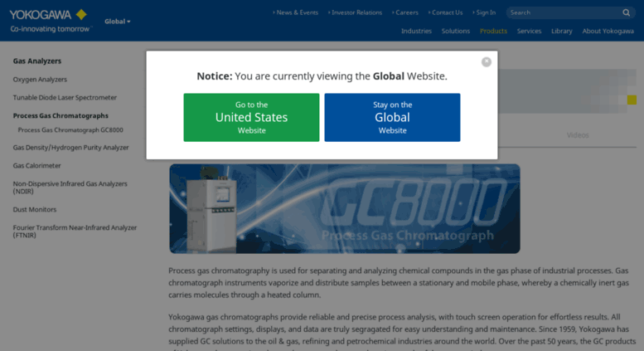
Task: Stay on the Global website
Action: click(392, 118)
